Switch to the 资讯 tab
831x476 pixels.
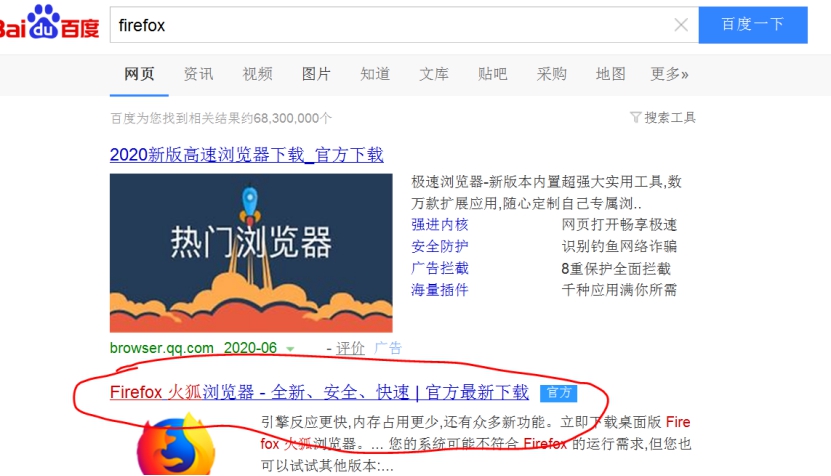point(198,74)
